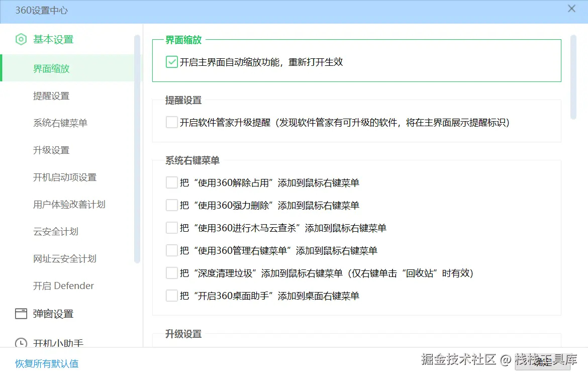Check 使用360进行木马云查杀 menu option
588x377 pixels.
[172, 228]
